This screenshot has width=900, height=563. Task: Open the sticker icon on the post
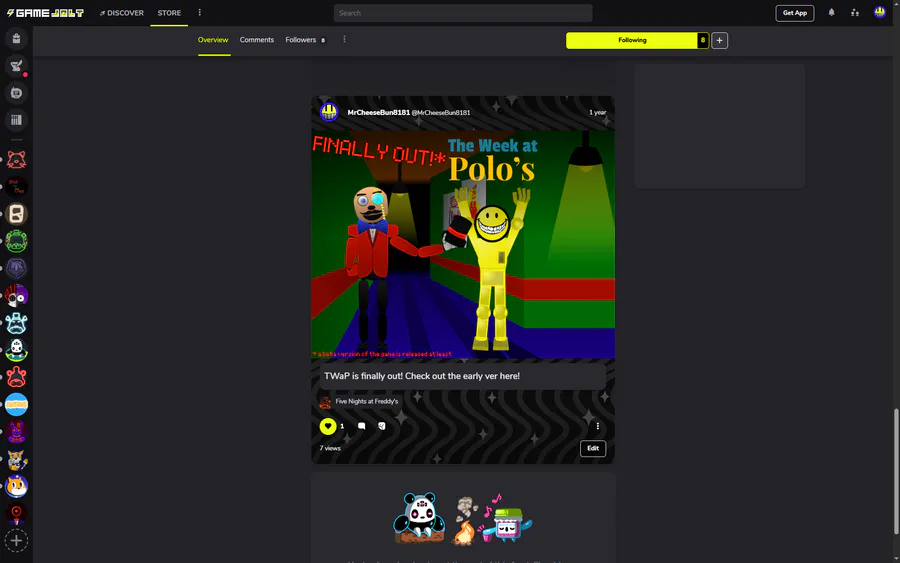[382, 426]
